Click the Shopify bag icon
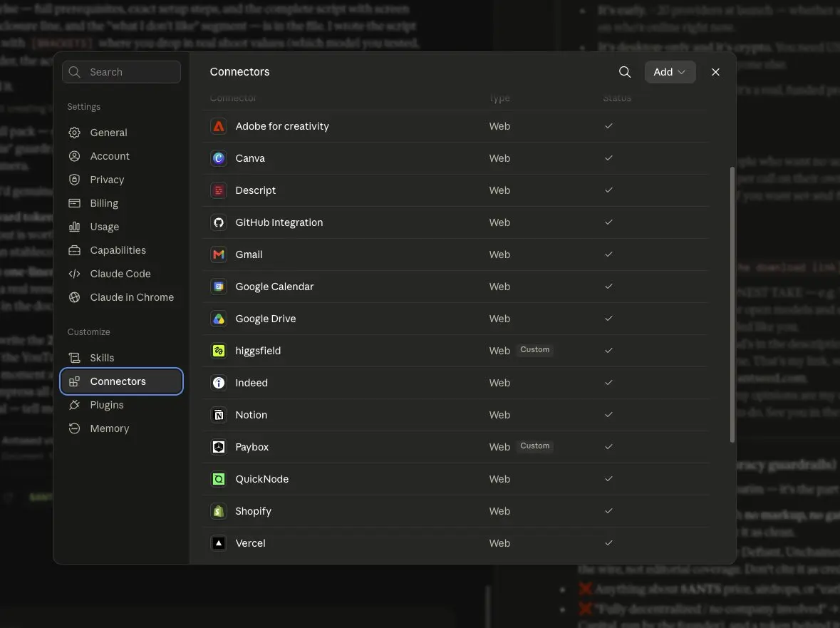840x628 pixels. point(219,511)
